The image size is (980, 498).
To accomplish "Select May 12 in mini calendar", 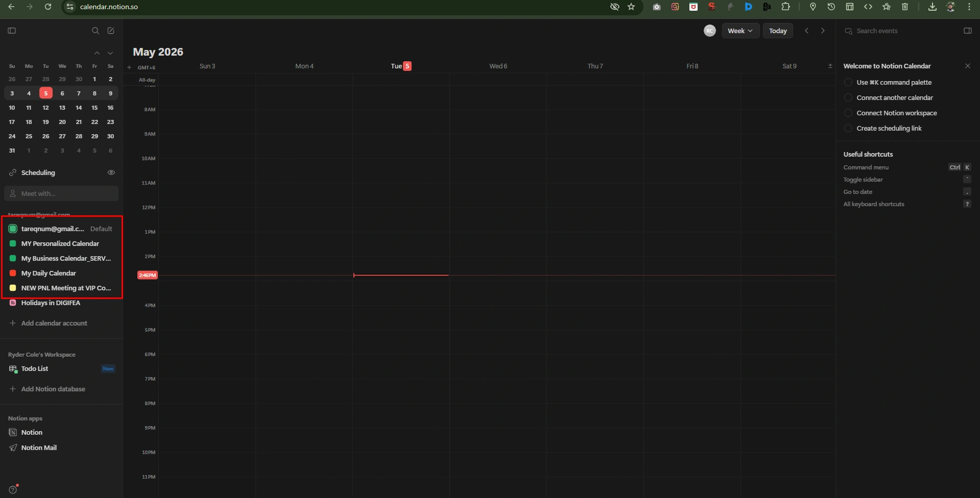I will tap(45, 108).
